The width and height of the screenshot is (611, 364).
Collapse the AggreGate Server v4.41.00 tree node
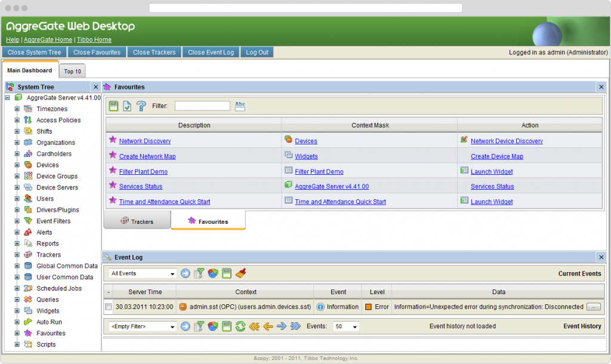pos(7,98)
